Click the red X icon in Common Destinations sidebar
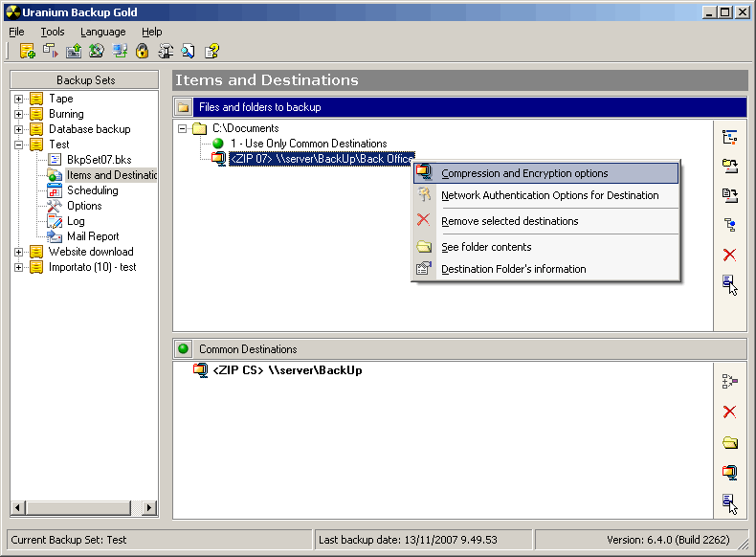756x557 pixels. 729,412
